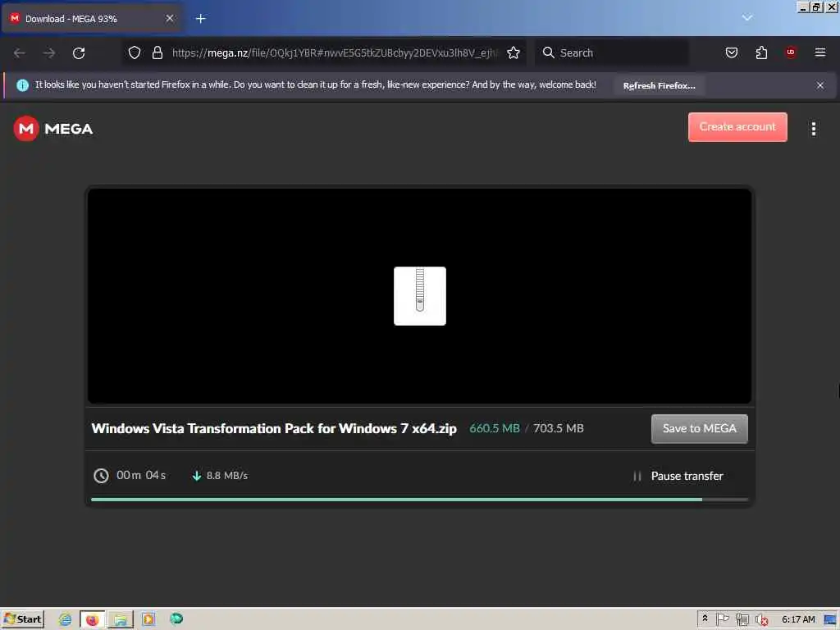This screenshot has height=630, width=840.
Task: Close the Download - MEGA 93% tab
Action: coord(169,19)
